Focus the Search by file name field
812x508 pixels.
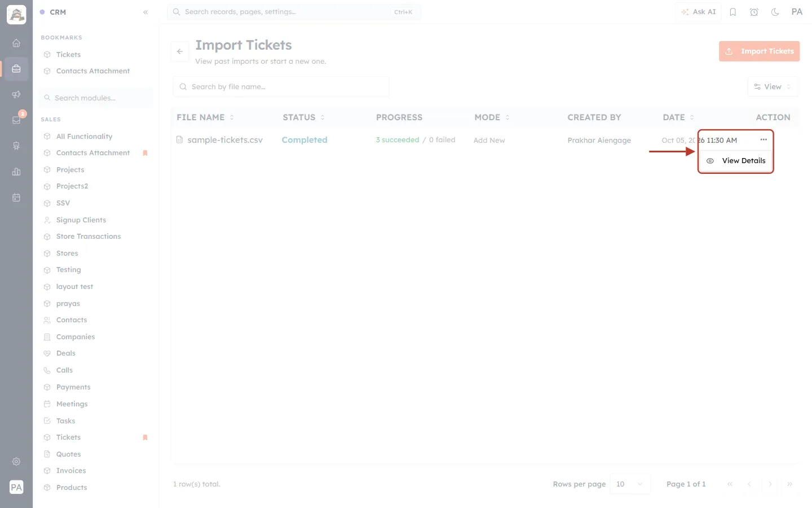[281, 87]
